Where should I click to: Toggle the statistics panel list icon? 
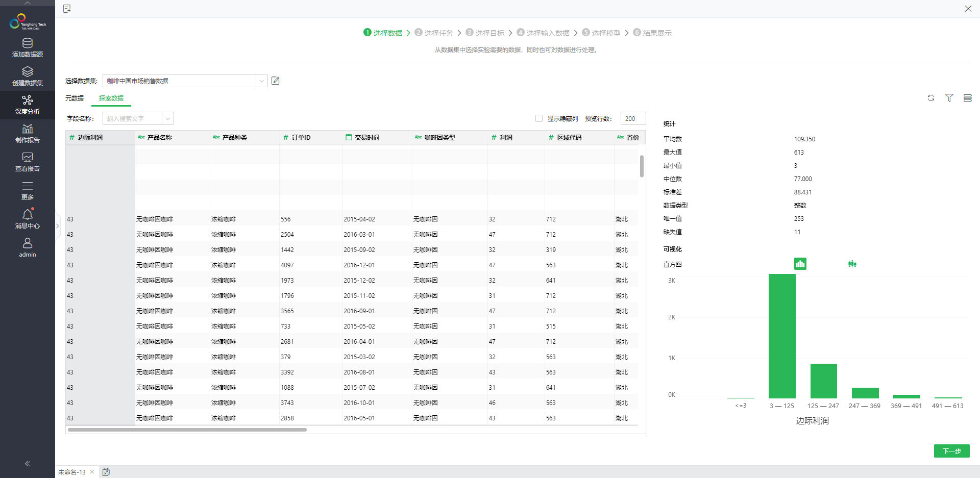click(968, 98)
